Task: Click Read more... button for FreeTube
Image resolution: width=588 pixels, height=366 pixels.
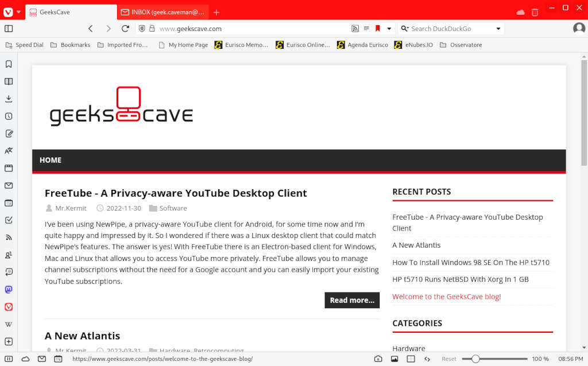Action: click(x=352, y=300)
